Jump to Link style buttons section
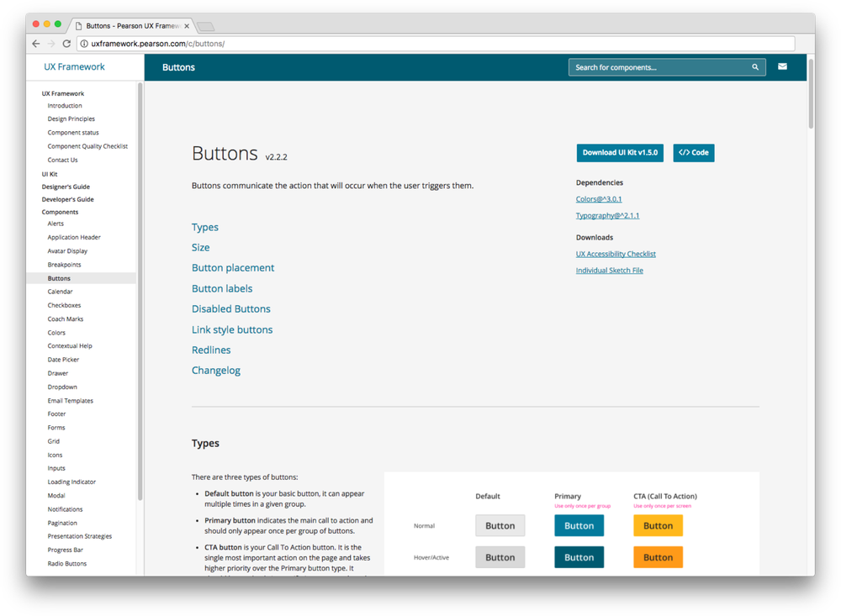841x616 pixels. coord(232,329)
